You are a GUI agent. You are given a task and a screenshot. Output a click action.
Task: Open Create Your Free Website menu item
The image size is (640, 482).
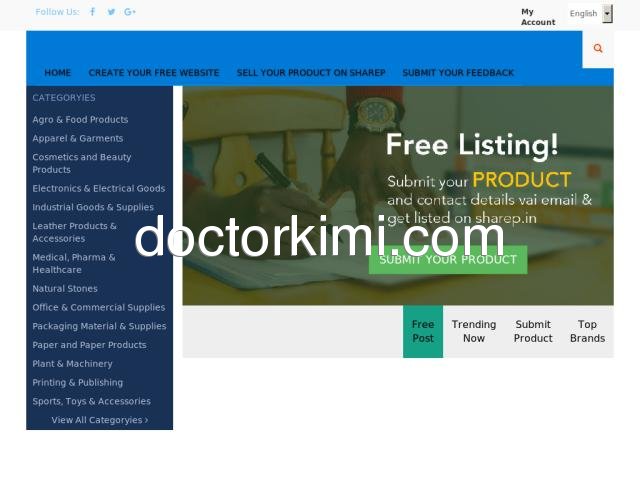(x=154, y=73)
